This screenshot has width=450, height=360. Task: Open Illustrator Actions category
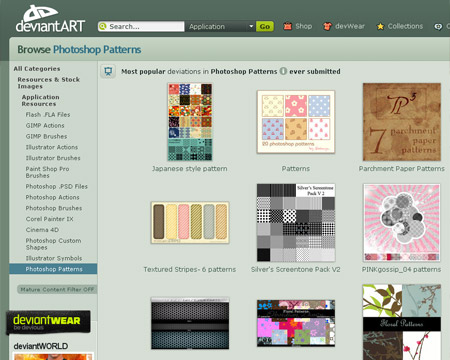coord(52,147)
